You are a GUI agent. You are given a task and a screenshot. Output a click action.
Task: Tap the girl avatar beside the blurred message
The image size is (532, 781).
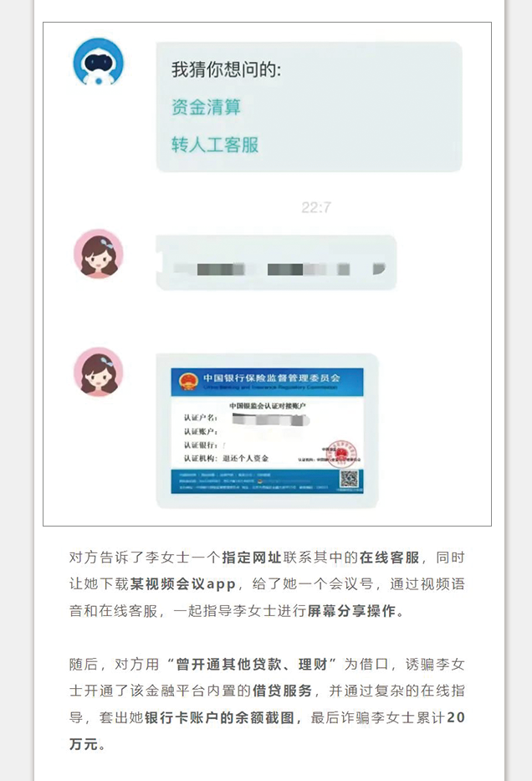(99, 254)
